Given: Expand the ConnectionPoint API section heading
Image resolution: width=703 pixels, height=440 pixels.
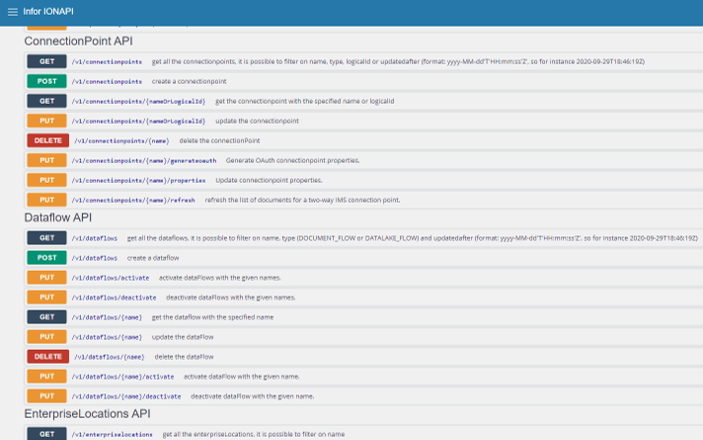Looking at the screenshot, I should [x=78, y=41].
